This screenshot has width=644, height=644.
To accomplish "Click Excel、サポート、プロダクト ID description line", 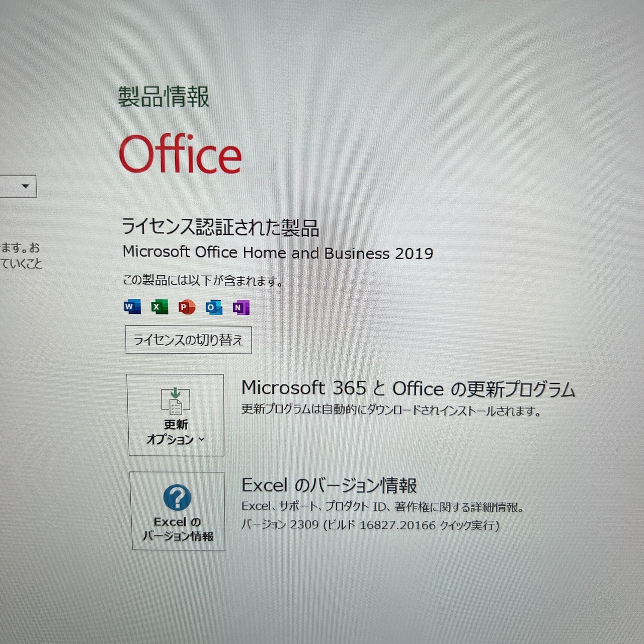I will coord(383,507).
